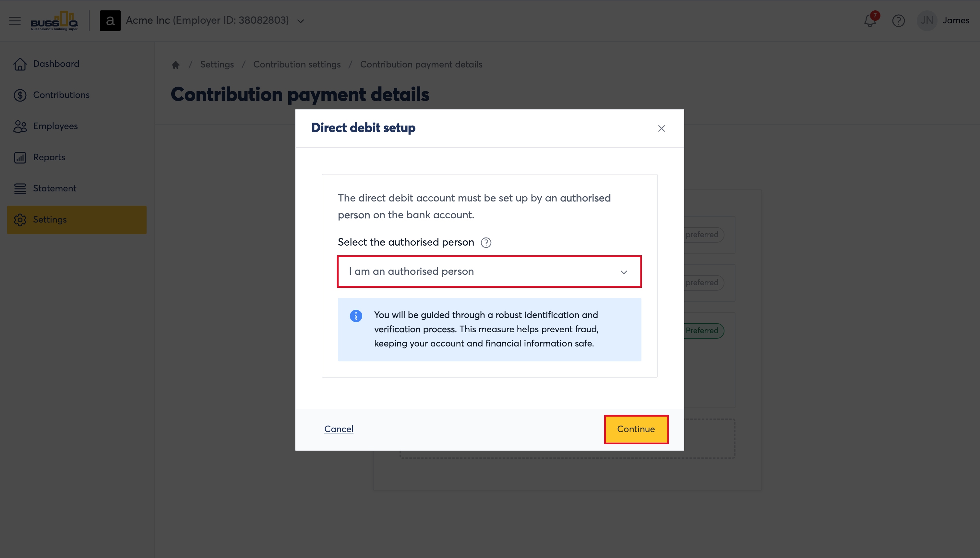Click the Continue button

(x=636, y=429)
